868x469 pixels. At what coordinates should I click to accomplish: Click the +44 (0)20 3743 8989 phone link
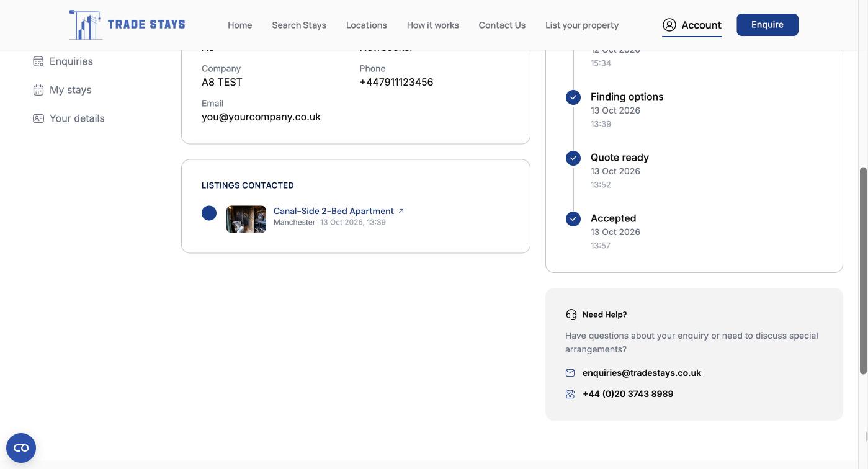pos(628,394)
